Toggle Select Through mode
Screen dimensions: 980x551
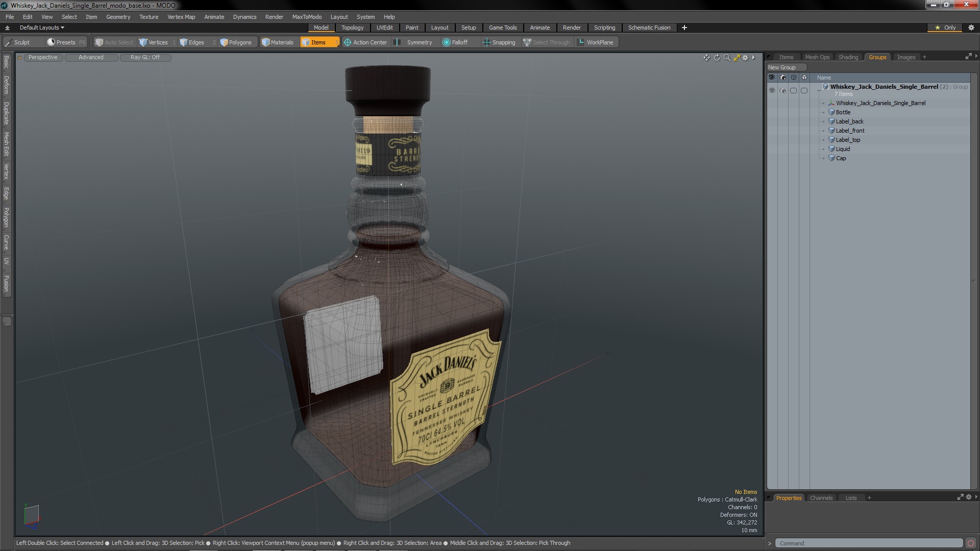(x=547, y=42)
